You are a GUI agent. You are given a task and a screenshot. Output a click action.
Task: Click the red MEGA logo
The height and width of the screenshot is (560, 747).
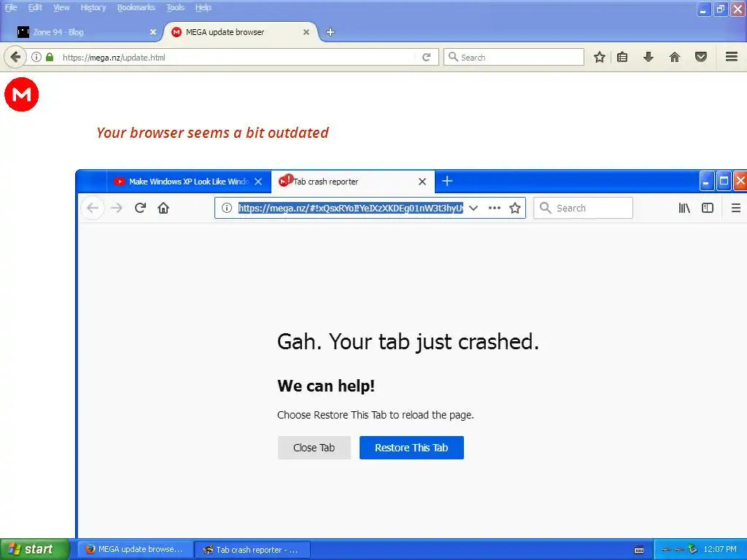coord(21,94)
